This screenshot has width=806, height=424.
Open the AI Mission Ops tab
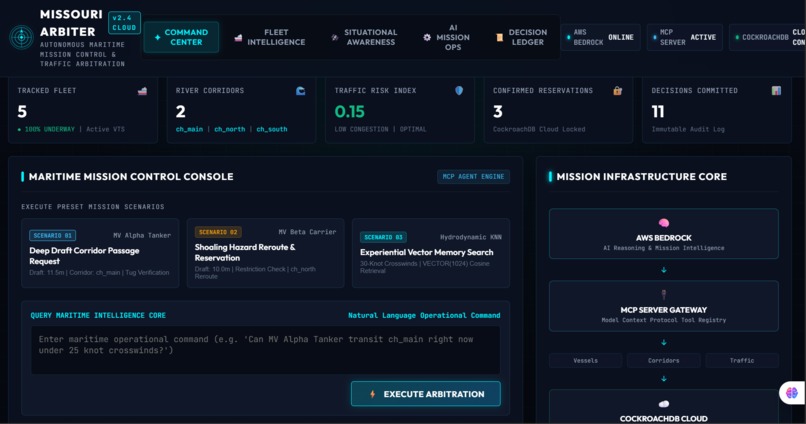(446, 37)
